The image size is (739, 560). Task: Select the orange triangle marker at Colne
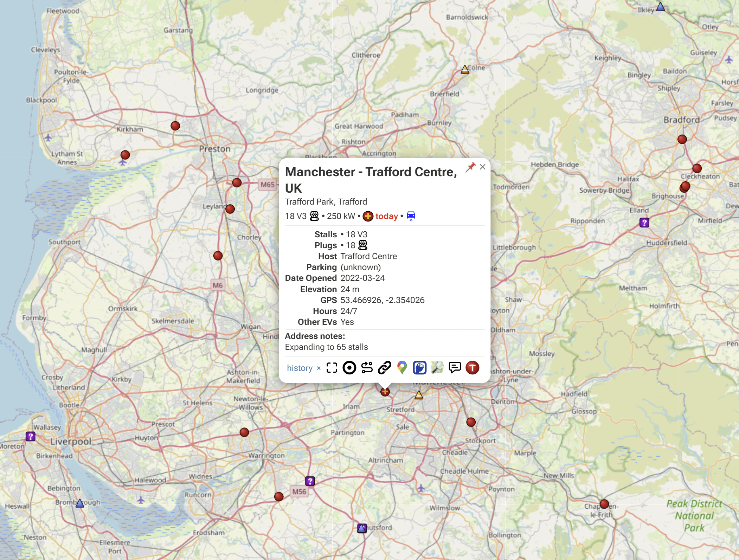tap(465, 70)
